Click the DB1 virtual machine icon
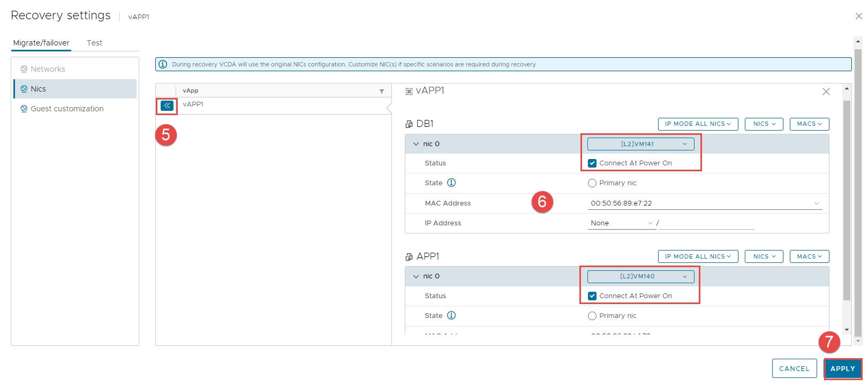The image size is (868, 386). (409, 124)
